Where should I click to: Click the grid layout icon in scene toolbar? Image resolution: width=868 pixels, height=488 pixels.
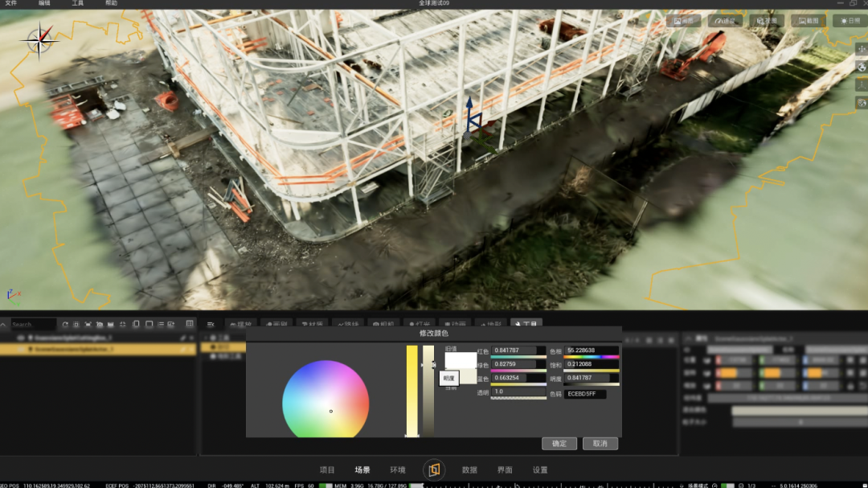190,324
